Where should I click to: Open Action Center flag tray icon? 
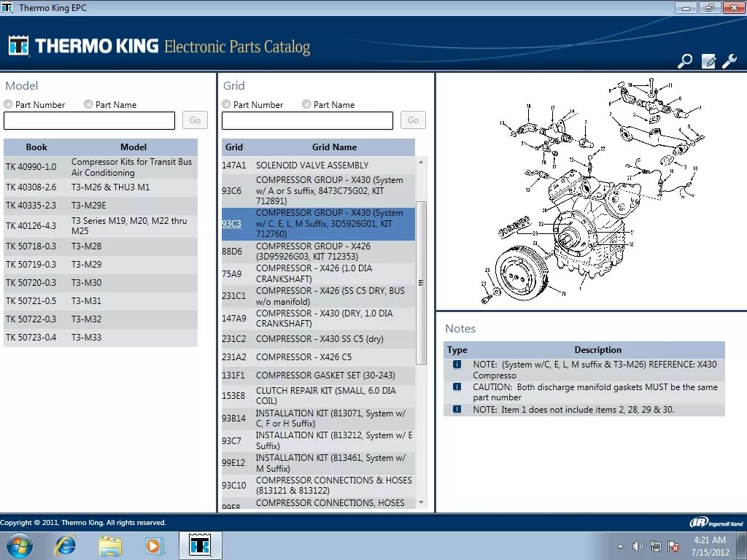673,546
